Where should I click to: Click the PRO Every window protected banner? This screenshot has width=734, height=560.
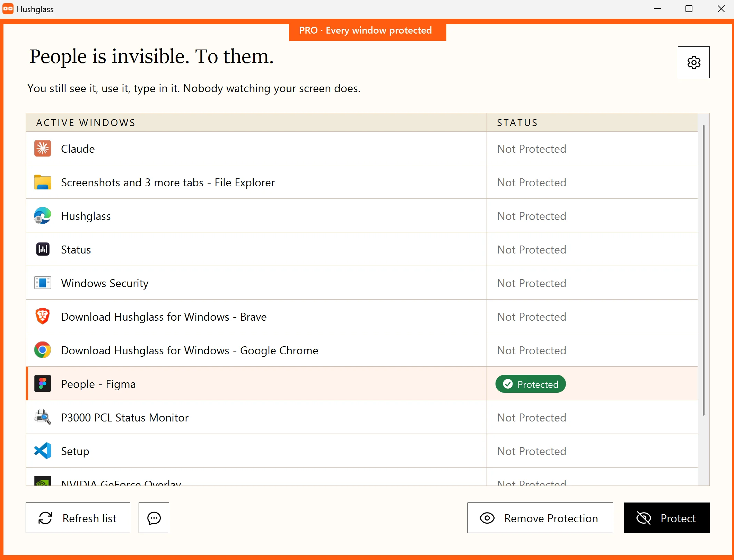pyautogui.click(x=367, y=31)
